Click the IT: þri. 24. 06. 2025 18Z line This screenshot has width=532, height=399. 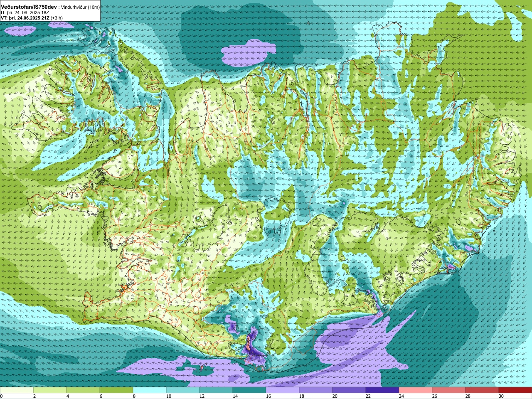[25, 12]
